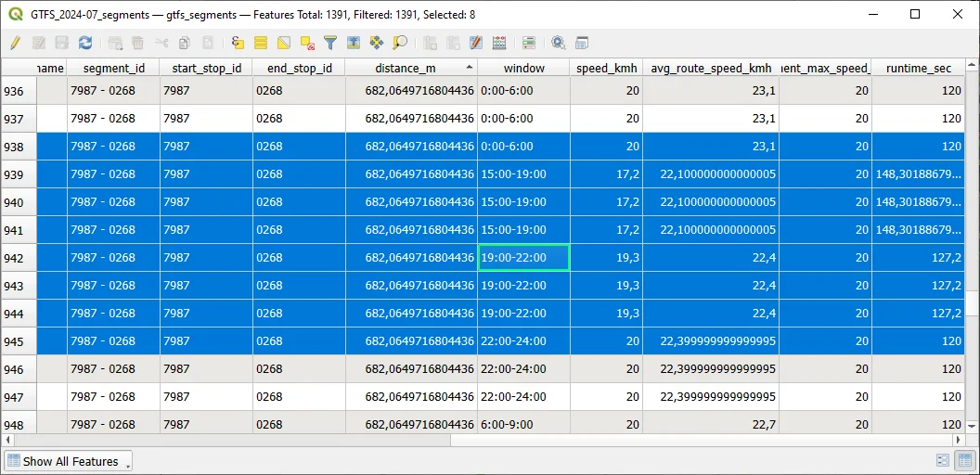Viewport: 980px width, 475px height.
Task: Open select features using an expression
Action: point(238,43)
